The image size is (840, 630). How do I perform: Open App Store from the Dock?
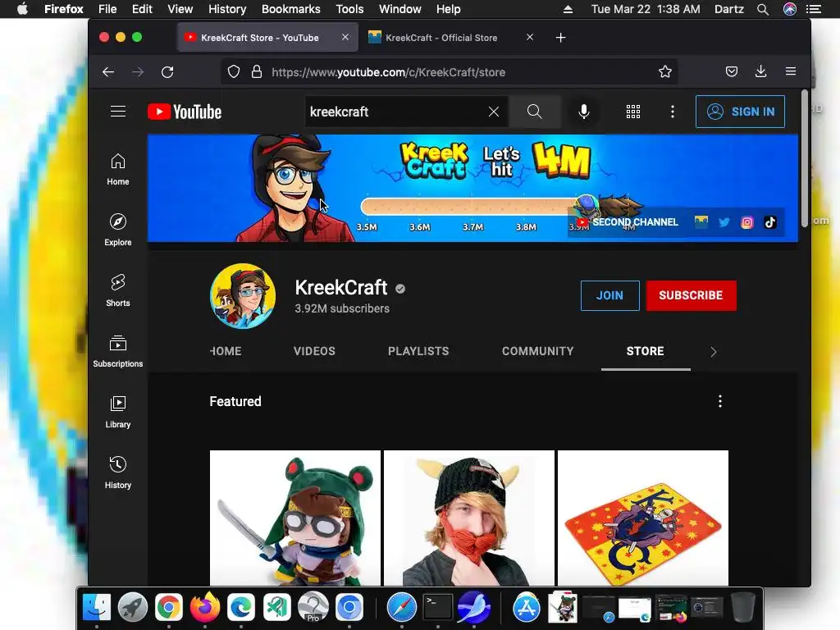(x=527, y=608)
